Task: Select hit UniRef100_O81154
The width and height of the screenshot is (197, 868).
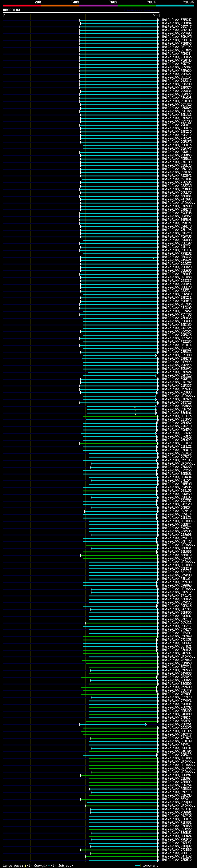Action: tap(176, 78)
